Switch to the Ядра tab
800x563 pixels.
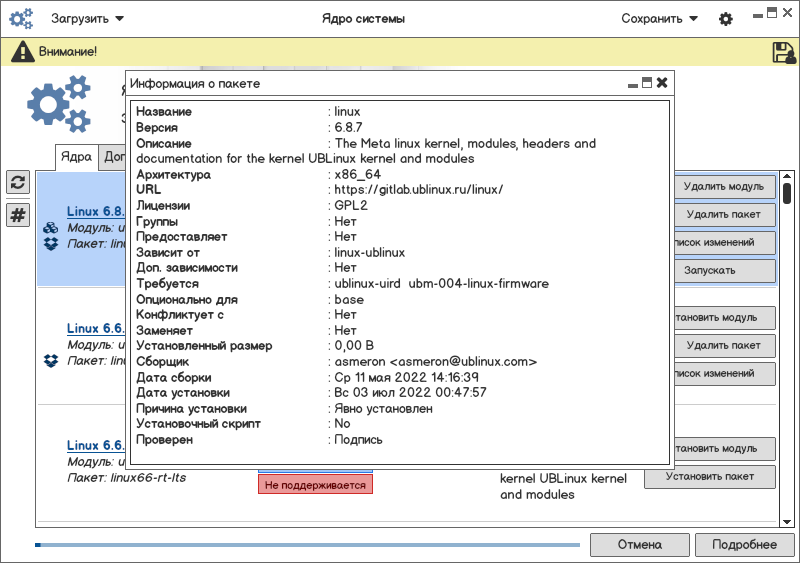[77, 157]
